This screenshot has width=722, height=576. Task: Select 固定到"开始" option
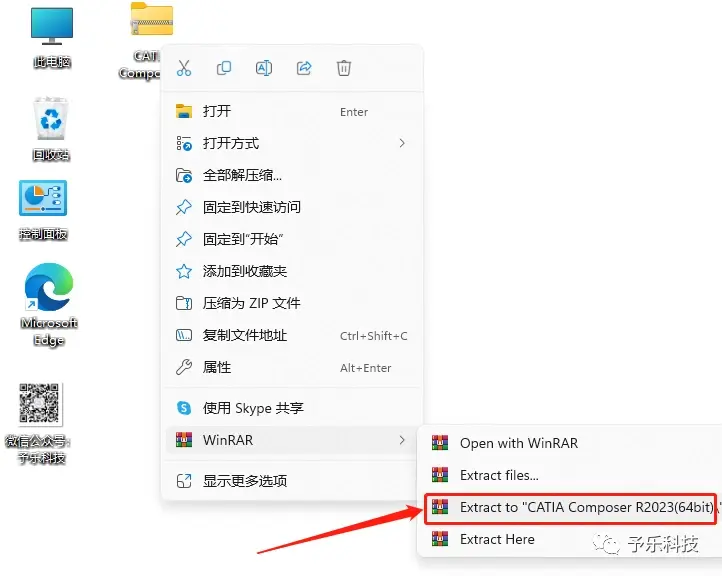click(292, 239)
